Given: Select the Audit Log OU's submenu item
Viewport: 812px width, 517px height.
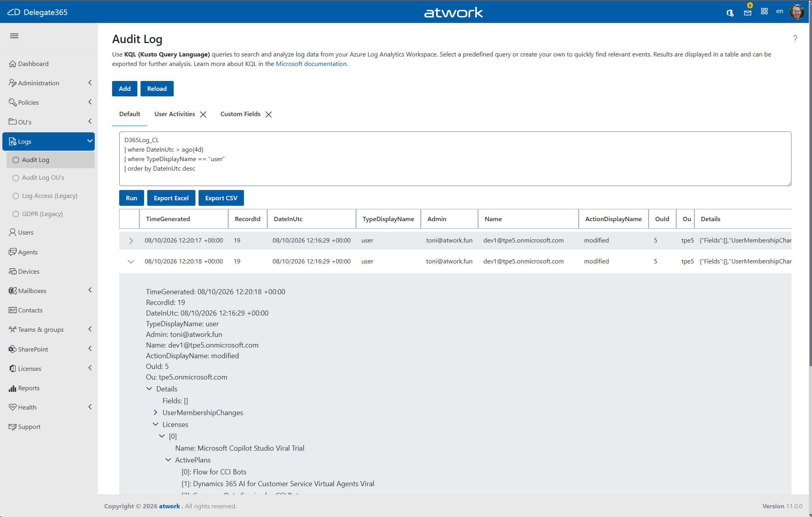Looking at the screenshot, I should (x=51, y=178).
